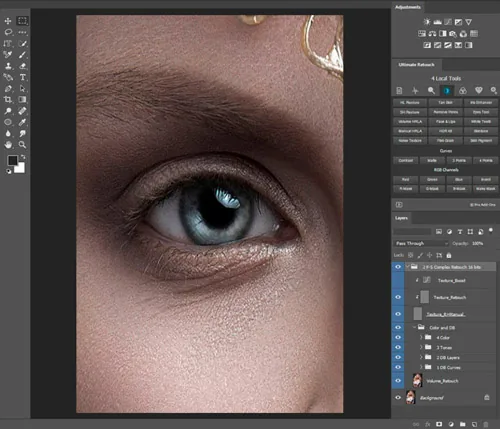
Task: Hide the Background layer
Action: click(x=398, y=398)
